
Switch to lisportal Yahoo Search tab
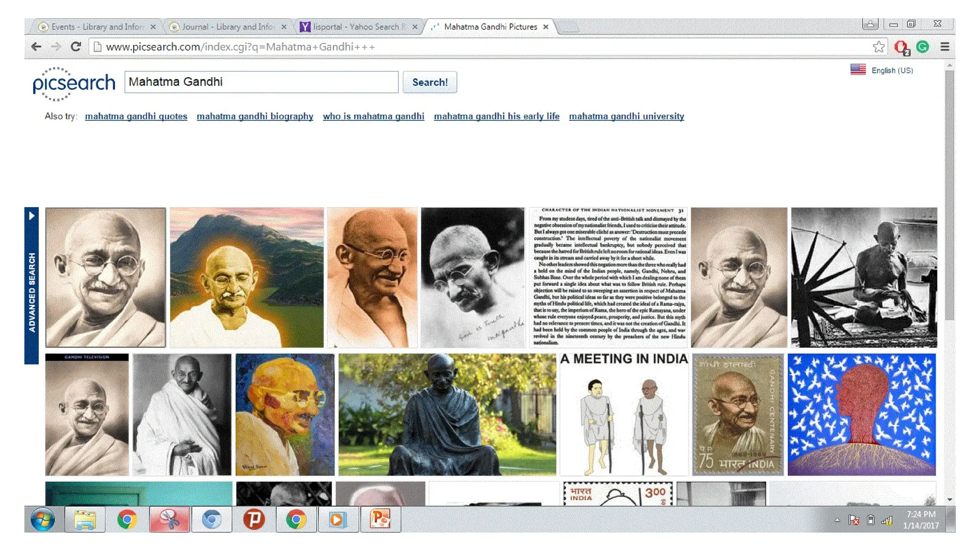click(356, 27)
